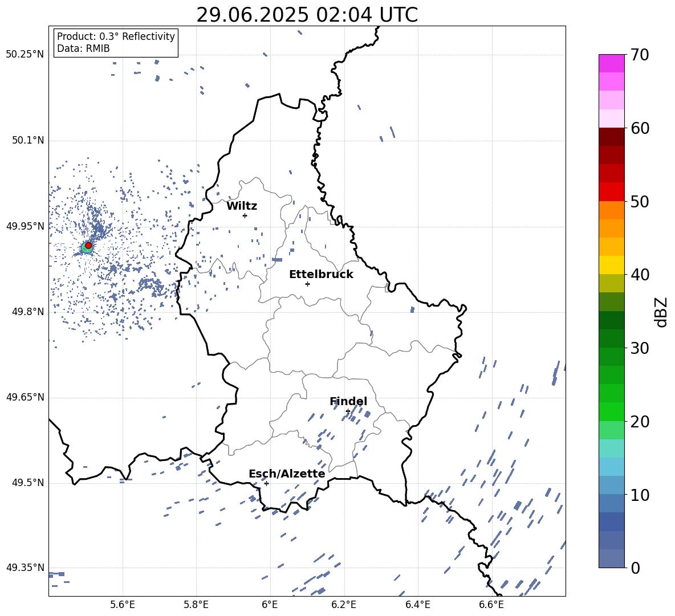Viewport: 675px width, 616px height.
Task: Click the 6.4°E longitude label
Action: [x=417, y=605]
